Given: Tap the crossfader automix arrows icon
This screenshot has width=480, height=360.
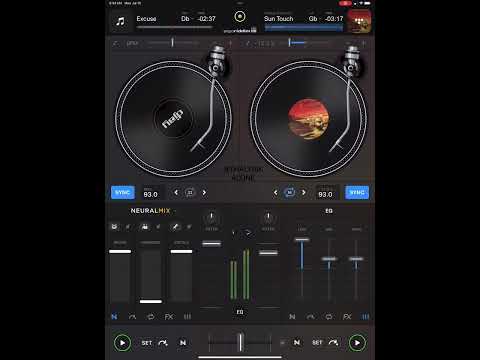Looking at the screenshot, I should coord(246,233).
